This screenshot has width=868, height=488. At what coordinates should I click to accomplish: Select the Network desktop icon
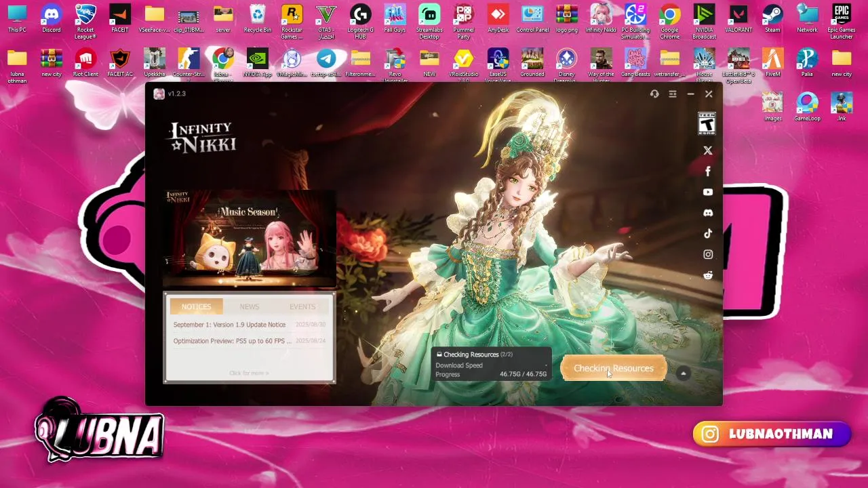pos(807,18)
